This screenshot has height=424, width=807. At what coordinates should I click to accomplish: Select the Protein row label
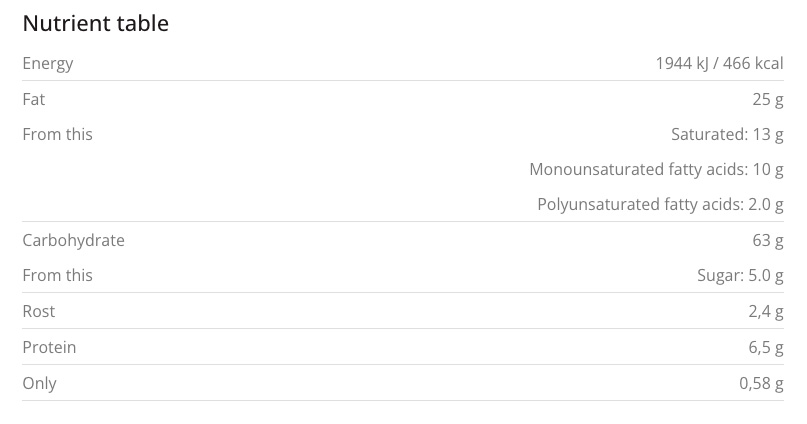point(49,347)
